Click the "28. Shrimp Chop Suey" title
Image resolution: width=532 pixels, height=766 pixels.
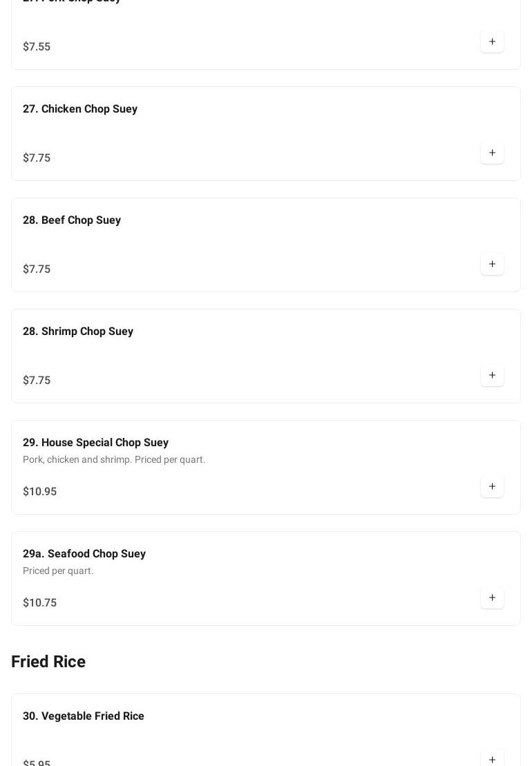click(x=78, y=332)
